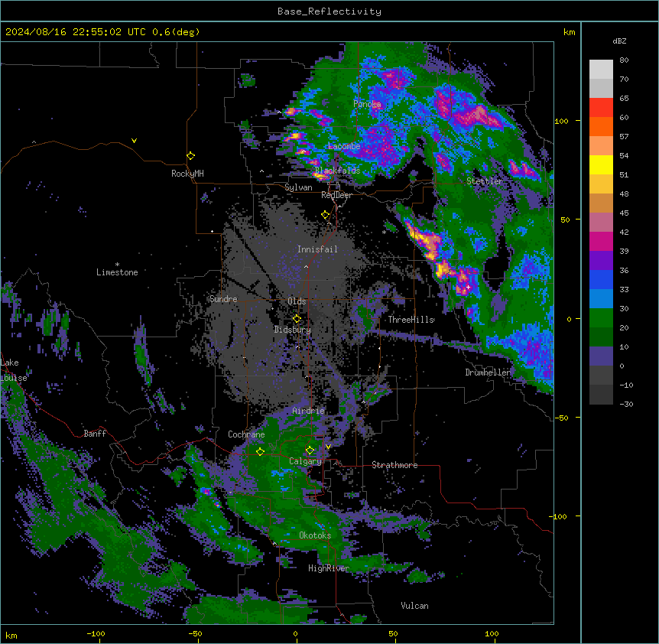Select the orange 57-60 dBZ legend swatch
Screen dimensions: 659x644
tap(601, 126)
